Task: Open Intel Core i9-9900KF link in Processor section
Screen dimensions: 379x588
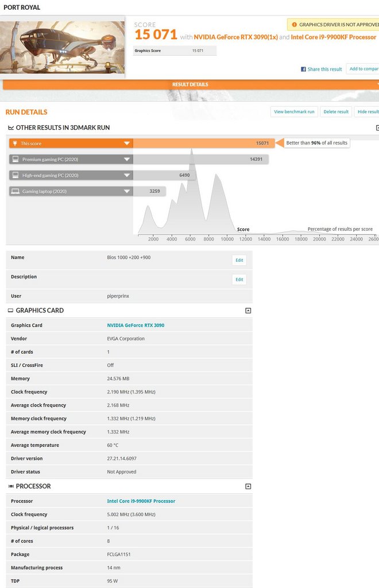Action: click(x=141, y=501)
